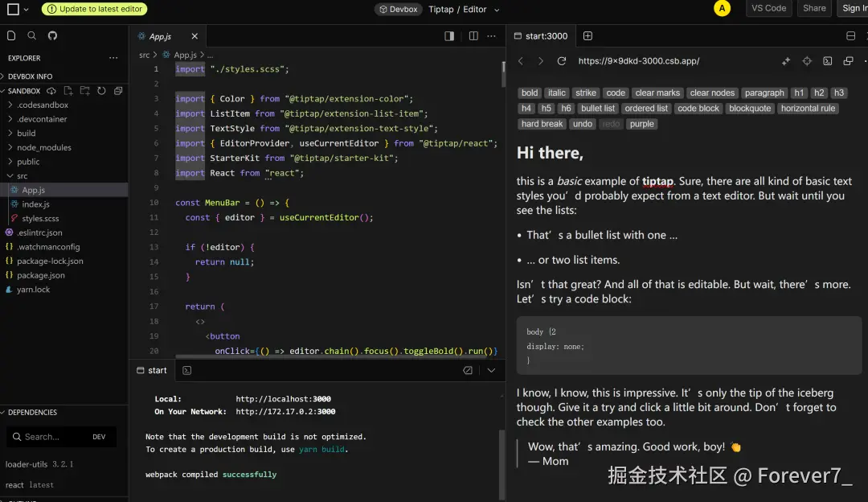
Task: Open editor more actions ellipsis
Action: [492, 36]
